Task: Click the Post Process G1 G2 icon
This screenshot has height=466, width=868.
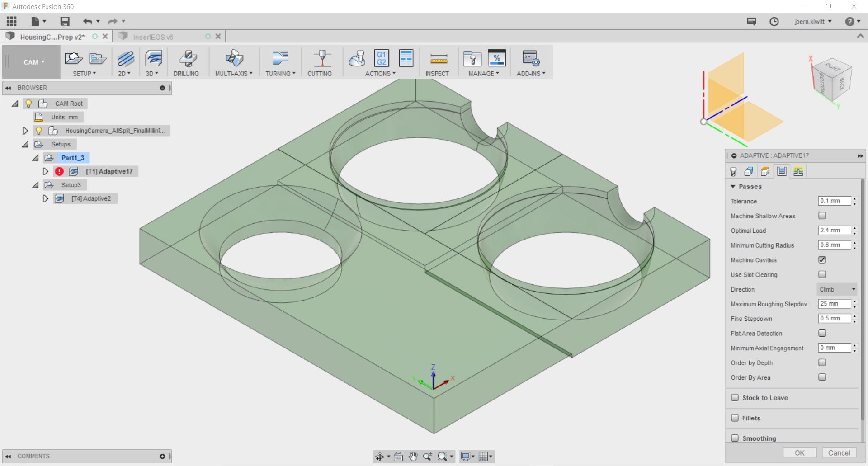Action: (x=382, y=58)
